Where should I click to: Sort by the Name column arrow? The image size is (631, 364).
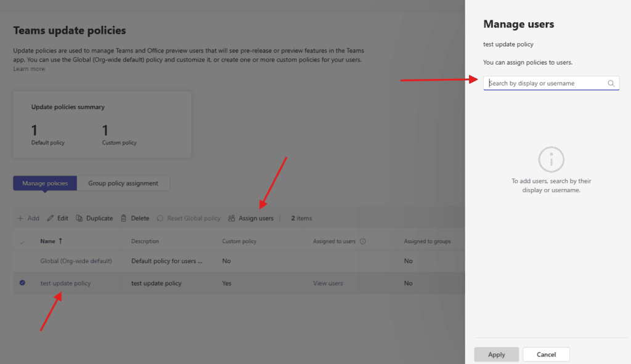[60, 241]
